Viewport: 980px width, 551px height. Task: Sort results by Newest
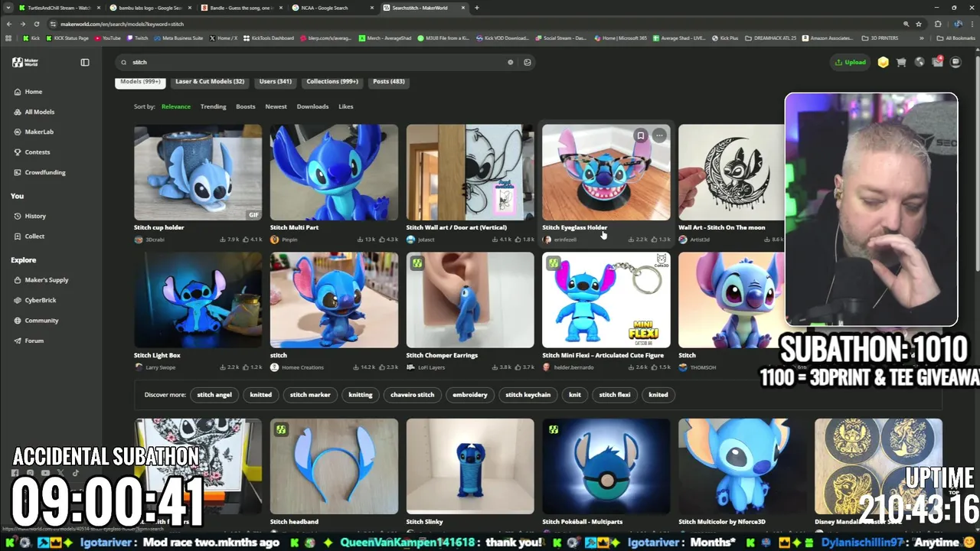pos(276,106)
